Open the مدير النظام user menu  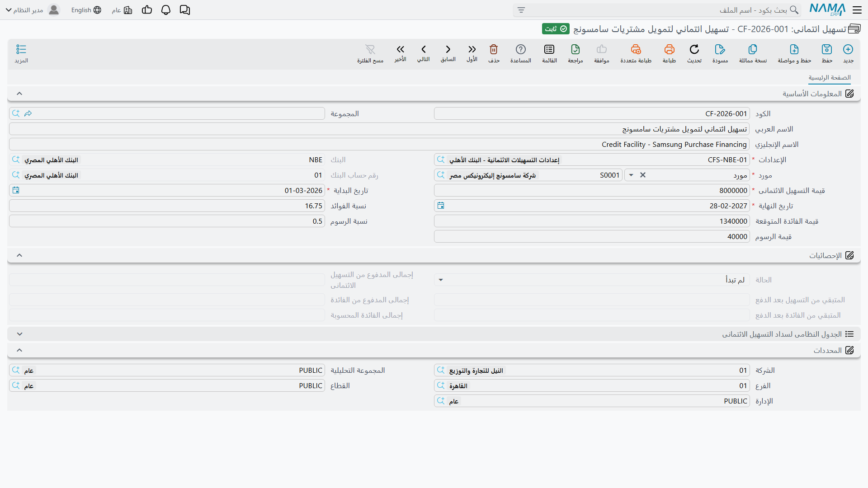[33, 10]
